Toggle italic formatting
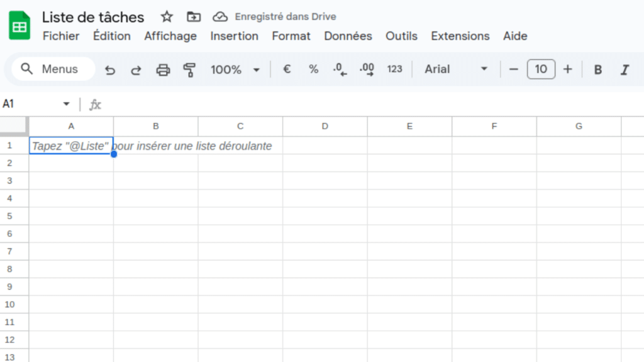The height and width of the screenshot is (362, 644). pyautogui.click(x=625, y=69)
